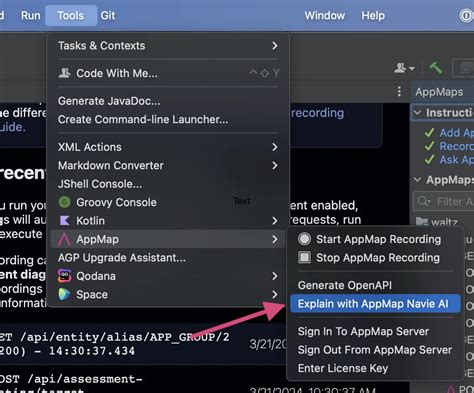Viewport: 474px width, 393px height.
Task: Collapse the AppMaps tree section
Action: tap(417, 180)
